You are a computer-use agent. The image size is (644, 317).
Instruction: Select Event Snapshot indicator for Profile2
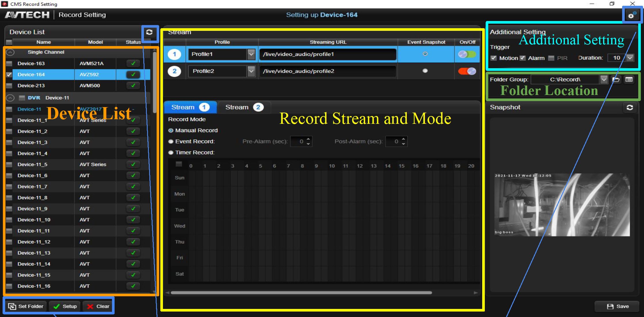425,71
